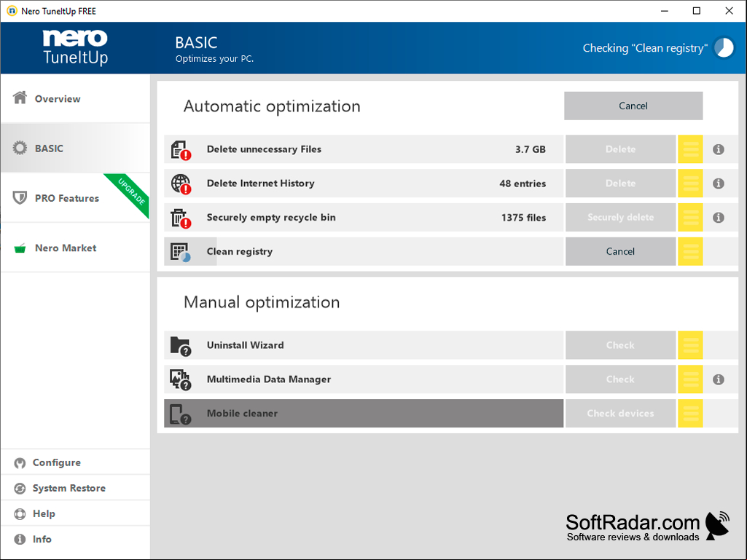Viewport: 747px width, 560px height.
Task: Click the BASIC gear icon
Action: click(20, 148)
